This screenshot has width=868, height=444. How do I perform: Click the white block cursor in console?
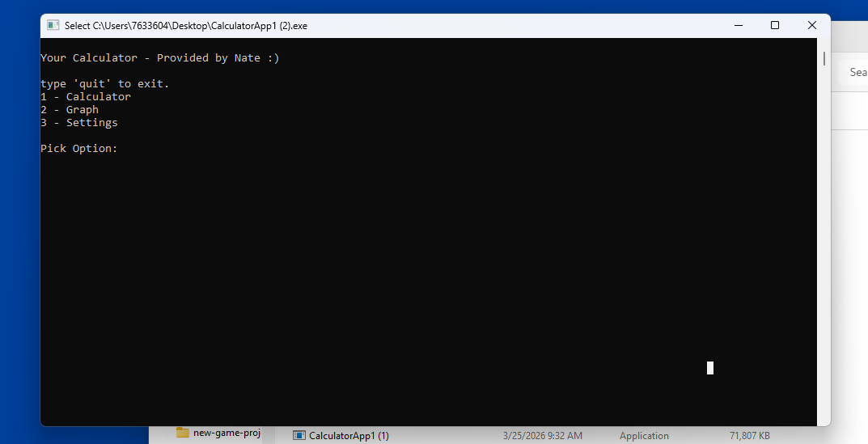pyautogui.click(x=710, y=368)
